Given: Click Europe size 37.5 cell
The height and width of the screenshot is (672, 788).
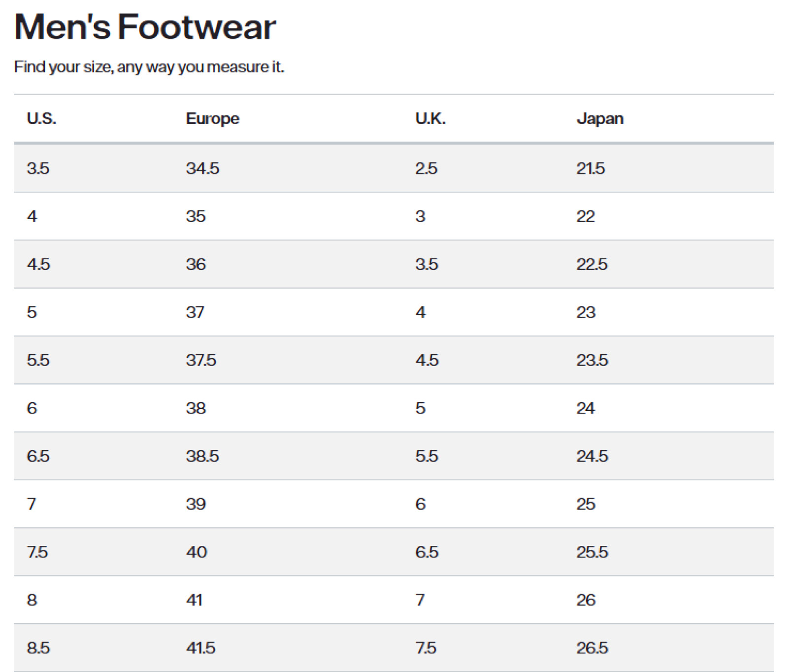Looking at the screenshot, I should coord(201,360).
